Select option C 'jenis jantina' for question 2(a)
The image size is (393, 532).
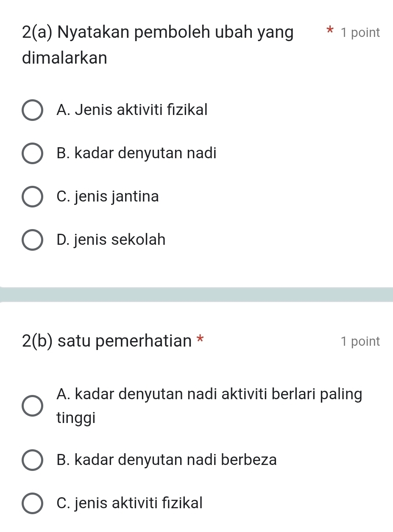coord(32,197)
